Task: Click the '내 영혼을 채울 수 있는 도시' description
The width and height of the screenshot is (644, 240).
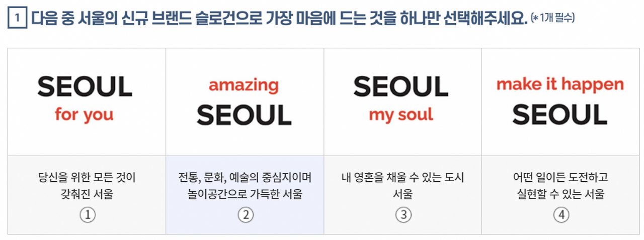Action: (403, 178)
